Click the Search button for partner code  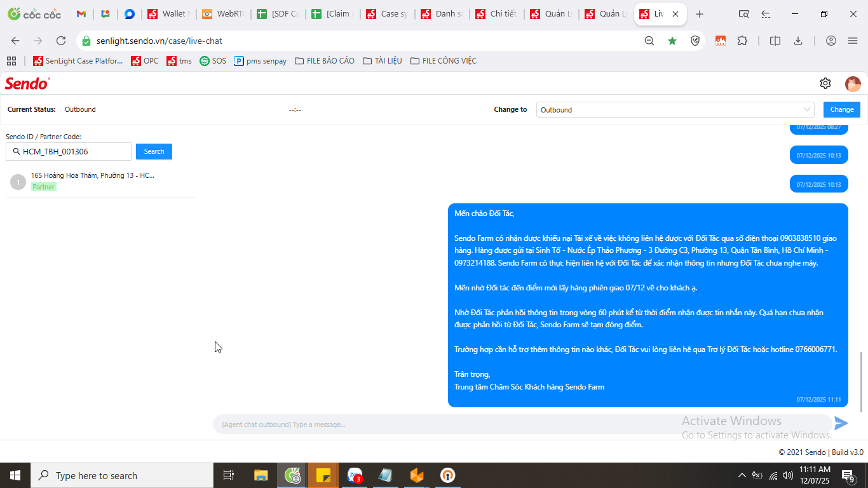click(x=154, y=151)
